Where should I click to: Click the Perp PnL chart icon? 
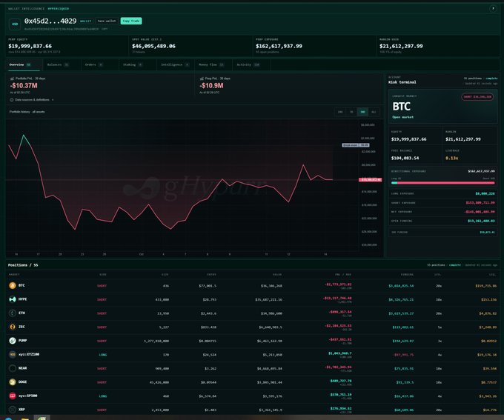point(202,79)
